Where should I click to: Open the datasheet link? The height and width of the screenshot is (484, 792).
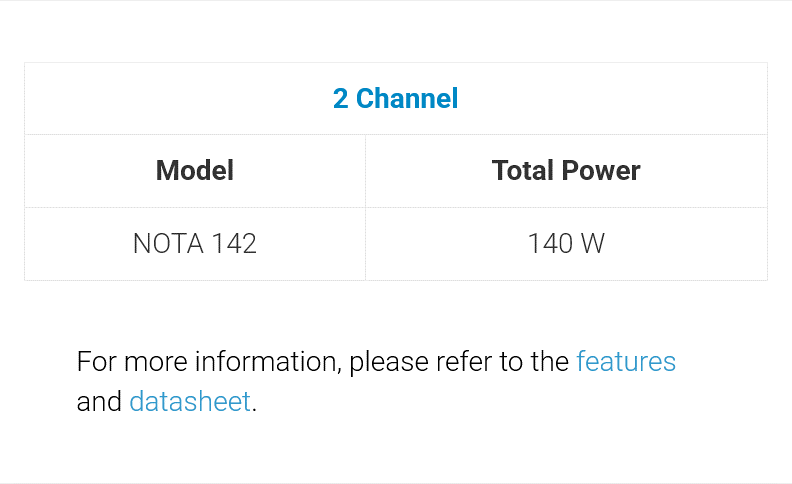(x=190, y=402)
